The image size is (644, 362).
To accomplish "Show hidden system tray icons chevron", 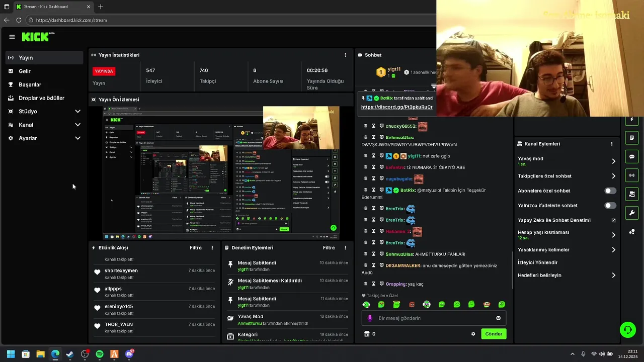I will 572,354.
